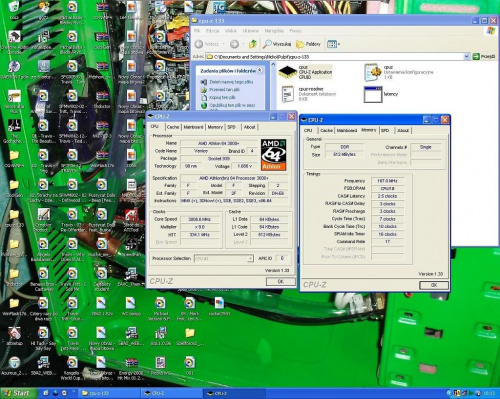Click Explorer's forward navigation arrow

pyautogui.click(x=234, y=44)
